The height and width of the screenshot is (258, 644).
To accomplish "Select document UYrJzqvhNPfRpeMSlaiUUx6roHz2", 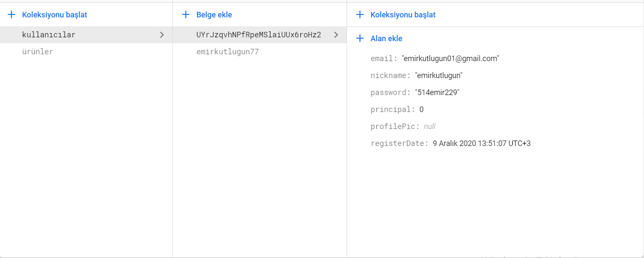I will 258,35.
